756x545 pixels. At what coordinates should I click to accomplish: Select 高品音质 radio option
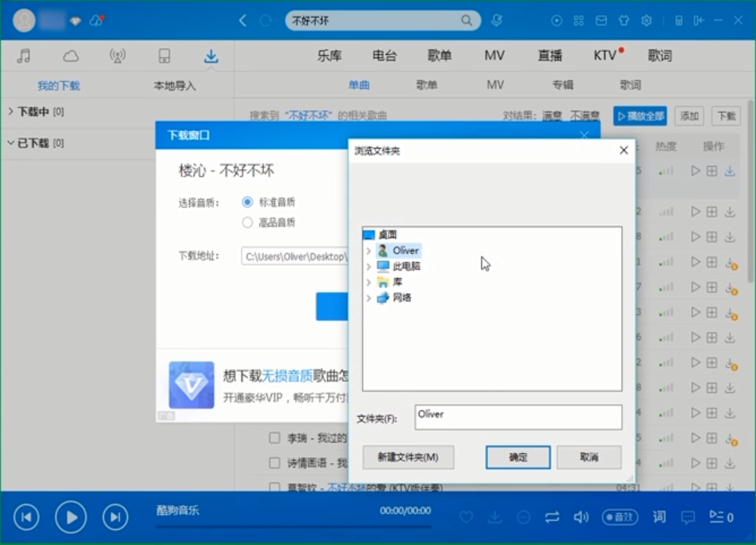[247, 222]
